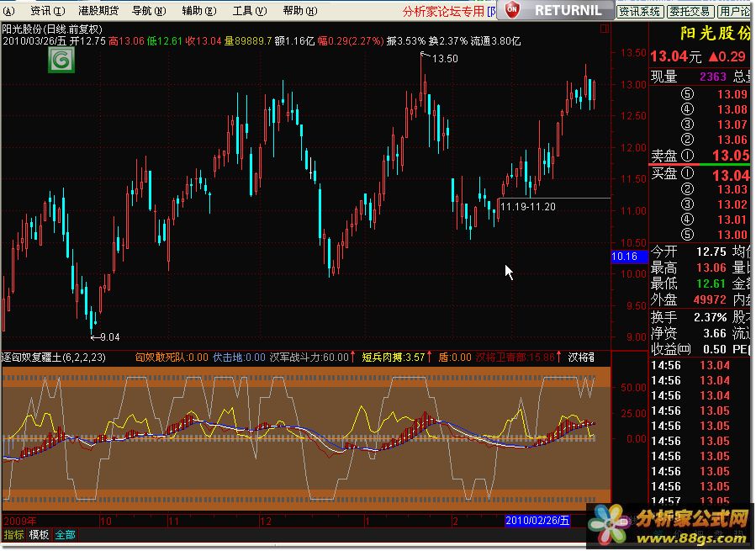Image resolution: width=756 pixels, height=551 pixels.
Task: Click the 阳光股份 stock name header
Action: pyautogui.click(x=715, y=34)
